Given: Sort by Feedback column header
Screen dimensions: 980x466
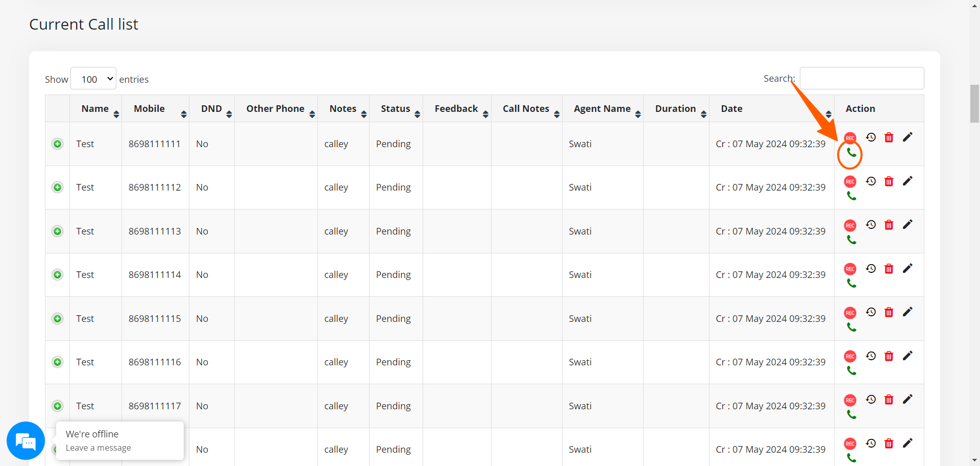Looking at the screenshot, I should click(x=457, y=108).
